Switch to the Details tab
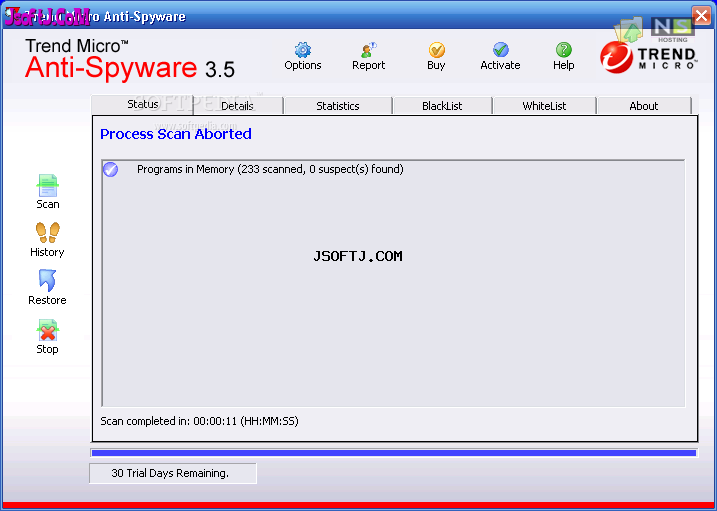 pyautogui.click(x=237, y=106)
